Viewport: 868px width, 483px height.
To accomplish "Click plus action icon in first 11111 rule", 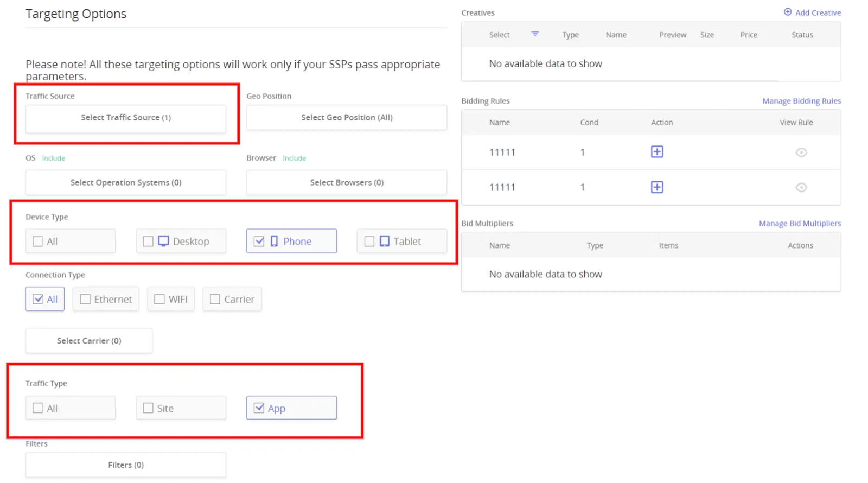I will (x=657, y=152).
